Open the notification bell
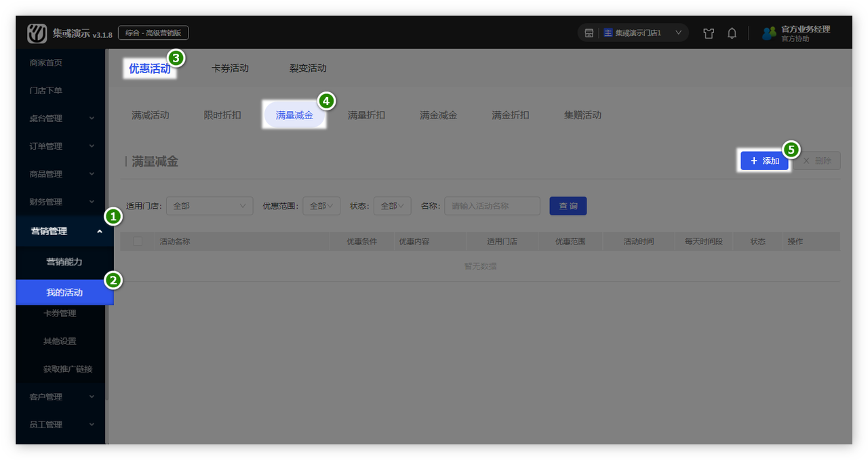The image size is (868, 460). coord(732,33)
